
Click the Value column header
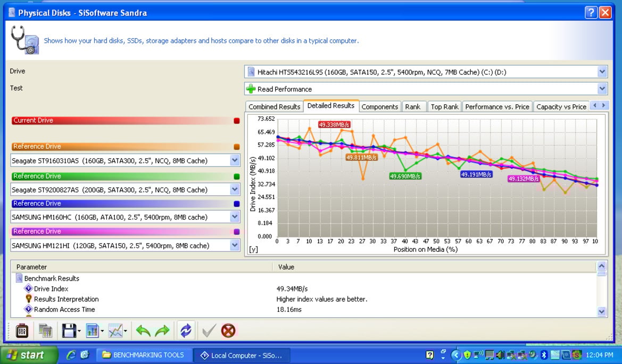coord(434,267)
